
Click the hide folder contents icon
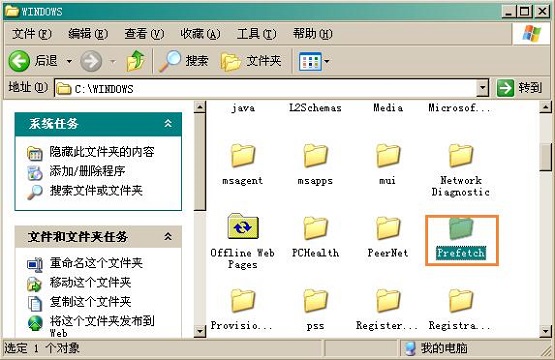35,153
